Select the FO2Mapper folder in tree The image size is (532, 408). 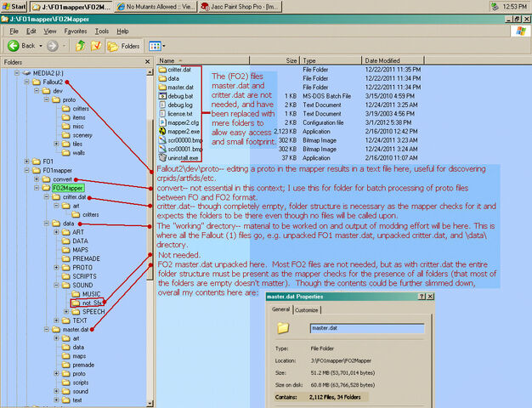67,188
